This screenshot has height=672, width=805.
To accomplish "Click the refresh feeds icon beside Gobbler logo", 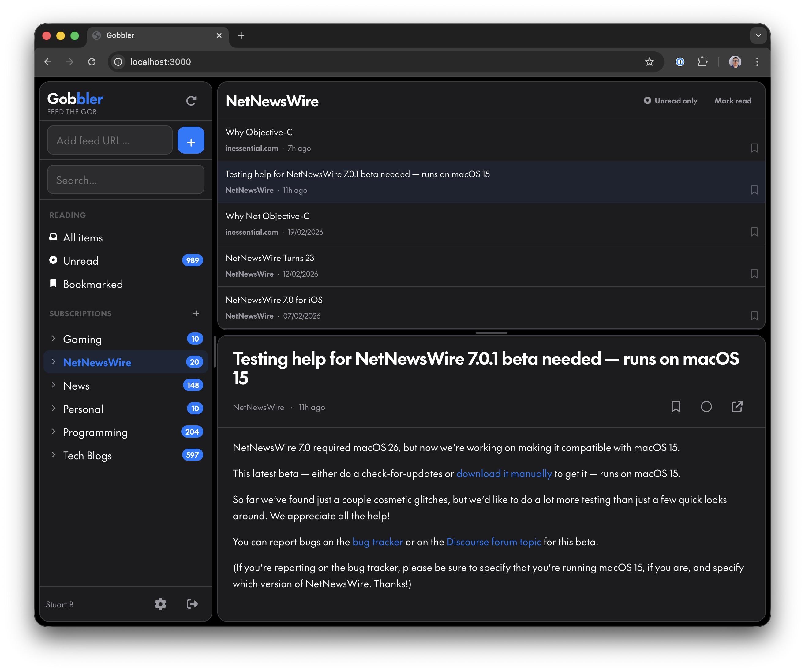I will tap(191, 101).
